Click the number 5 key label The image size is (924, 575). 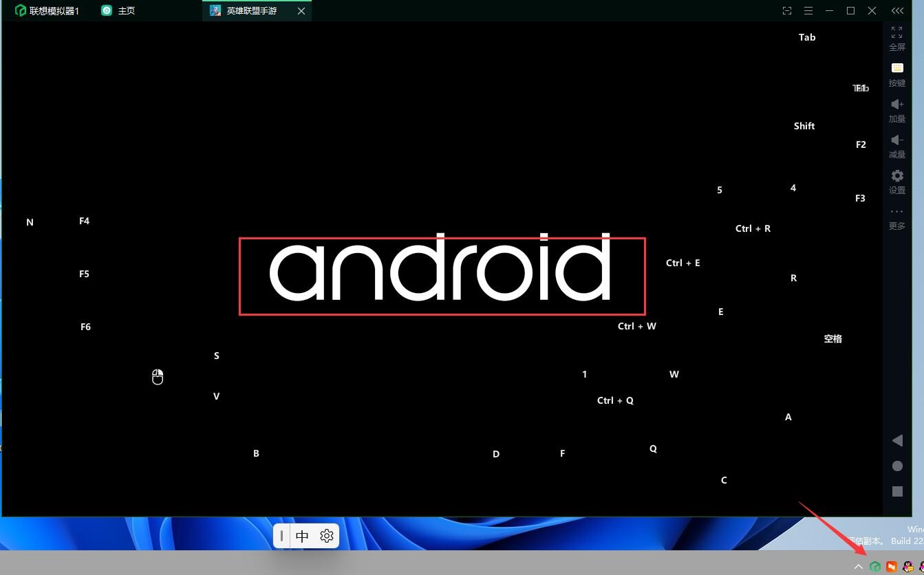click(720, 190)
